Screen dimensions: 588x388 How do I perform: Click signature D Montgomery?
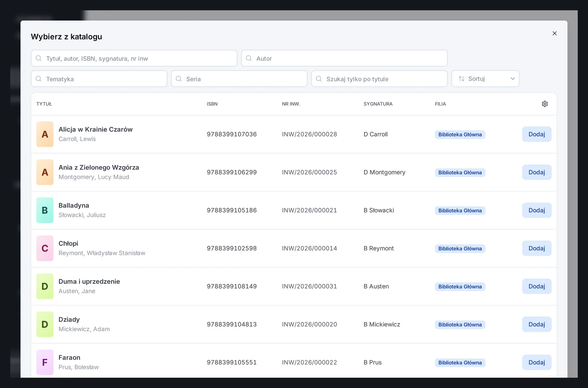click(384, 172)
